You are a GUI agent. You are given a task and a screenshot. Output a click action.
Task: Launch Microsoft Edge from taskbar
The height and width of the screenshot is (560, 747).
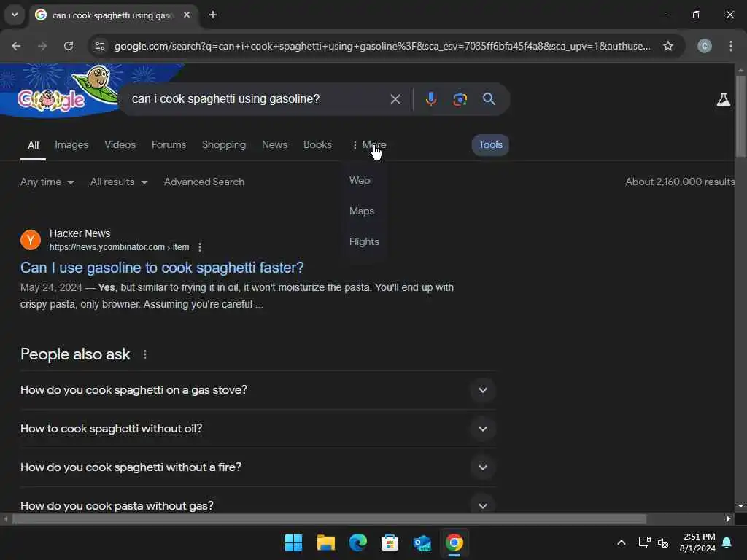(357, 542)
